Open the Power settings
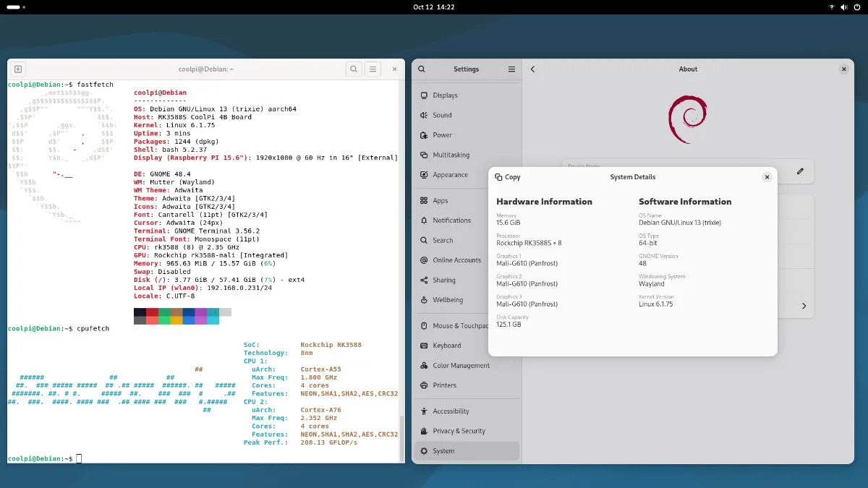This screenshot has height=488, width=868. 442,135
